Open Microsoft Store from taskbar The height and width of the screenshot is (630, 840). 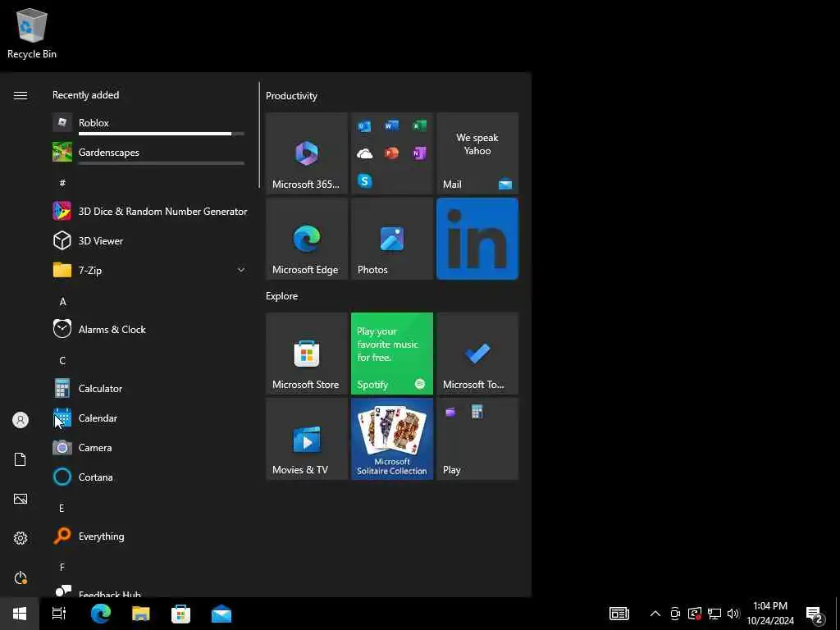pyautogui.click(x=181, y=614)
